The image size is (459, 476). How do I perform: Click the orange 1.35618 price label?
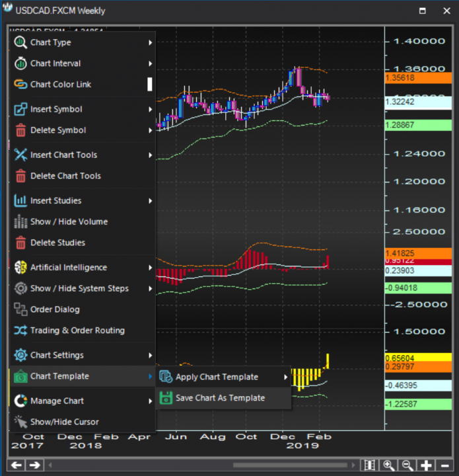(x=418, y=78)
